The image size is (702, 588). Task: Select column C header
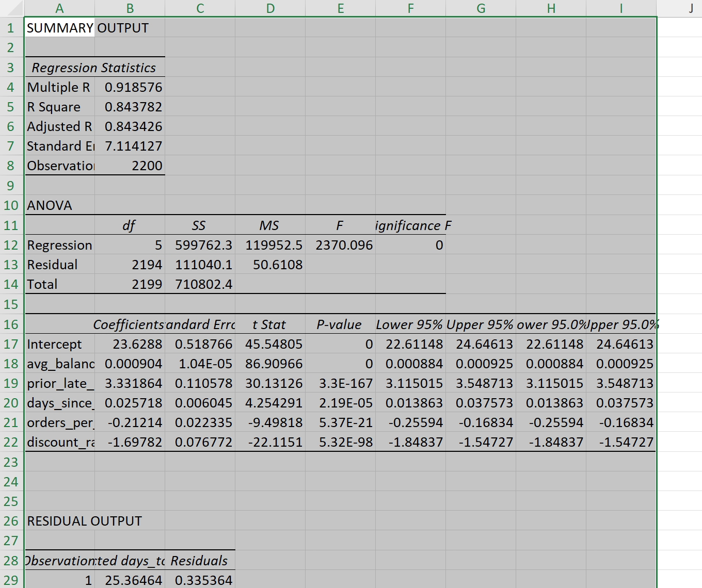click(200, 8)
